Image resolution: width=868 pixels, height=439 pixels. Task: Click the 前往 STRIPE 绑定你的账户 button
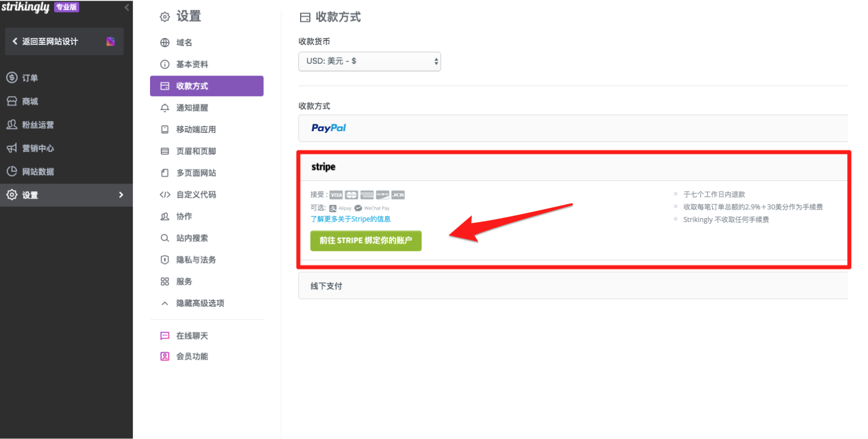click(366, 241)
